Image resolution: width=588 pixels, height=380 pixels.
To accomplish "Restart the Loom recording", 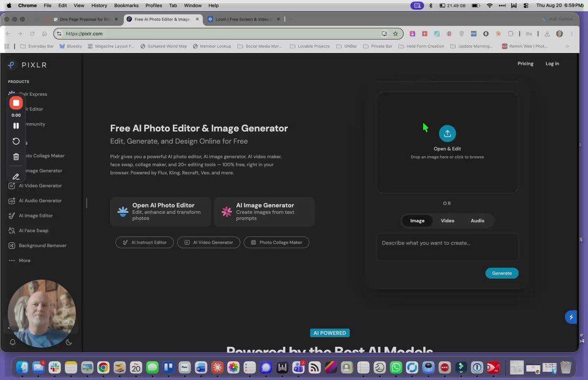I will click(16, 141).
